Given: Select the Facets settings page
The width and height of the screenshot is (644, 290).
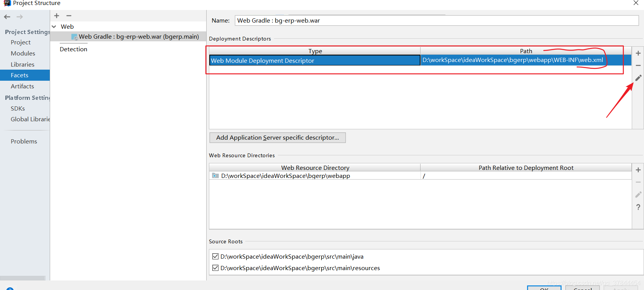Looking at the screenshot, I should [x=25, y=75].
